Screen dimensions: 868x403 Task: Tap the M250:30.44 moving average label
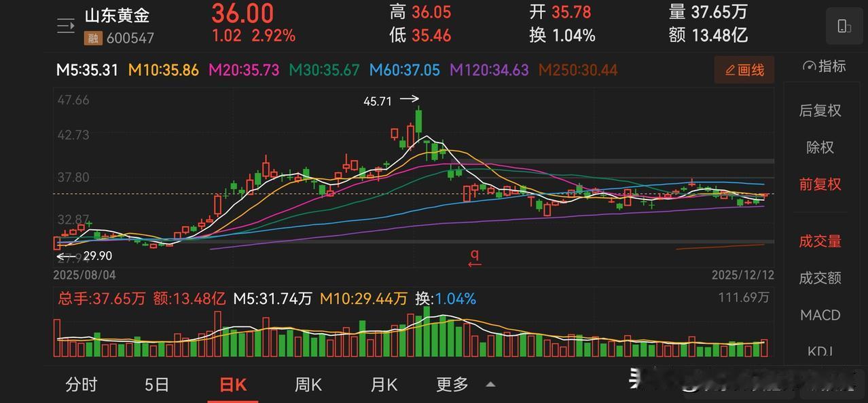tap(578, 70)
